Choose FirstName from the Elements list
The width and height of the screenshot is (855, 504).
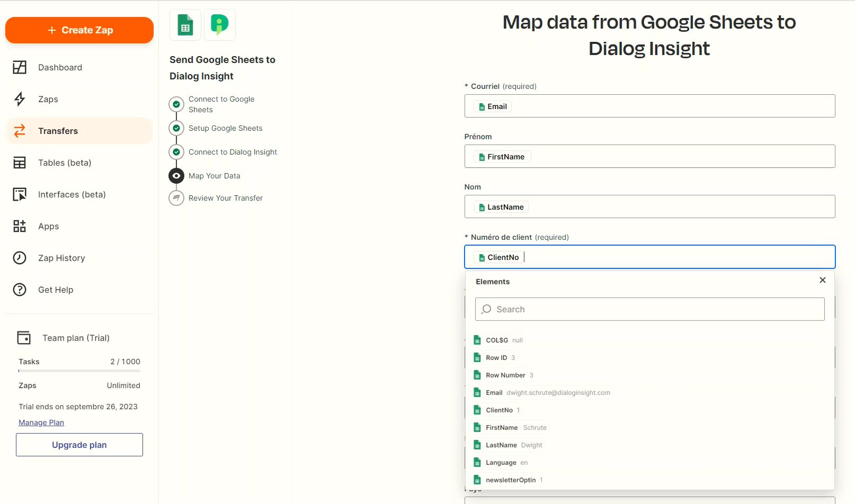click(510, 428)
